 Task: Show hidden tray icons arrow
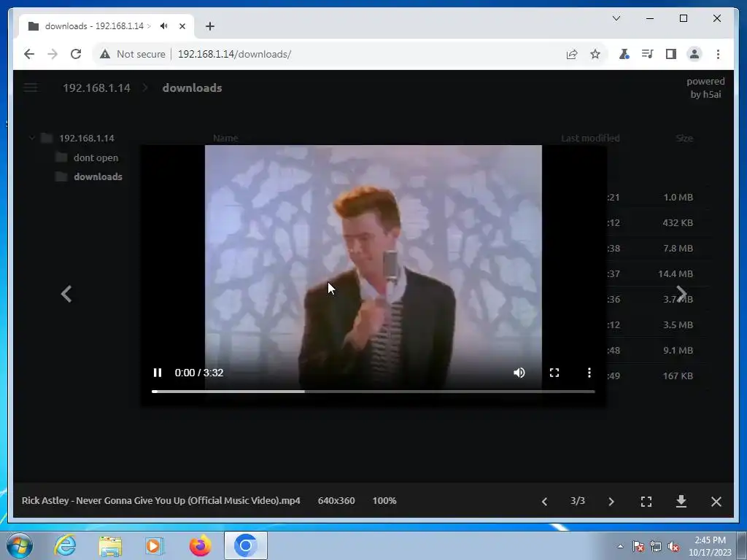620,546
